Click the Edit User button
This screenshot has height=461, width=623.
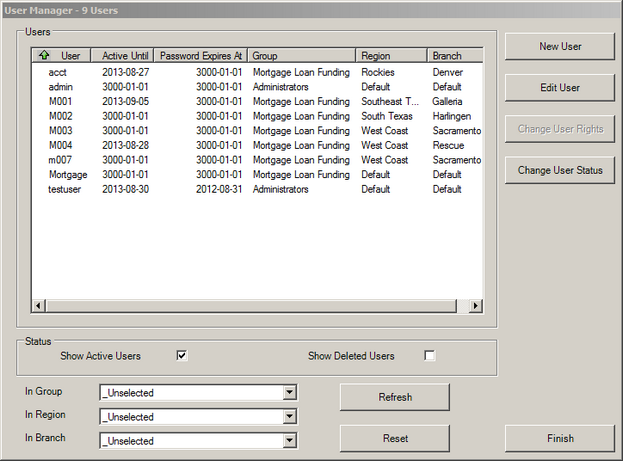pos(560,88)
